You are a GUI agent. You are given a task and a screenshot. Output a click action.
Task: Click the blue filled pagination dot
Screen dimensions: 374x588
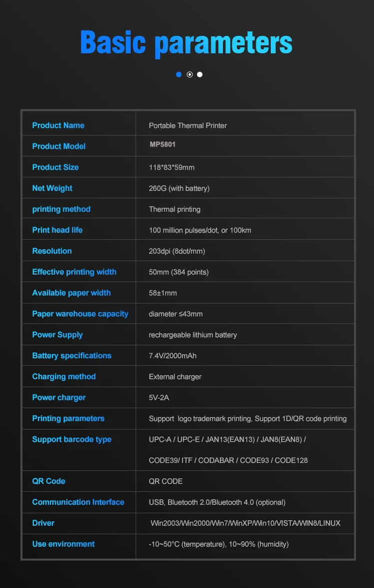click(x=179, y=74)
